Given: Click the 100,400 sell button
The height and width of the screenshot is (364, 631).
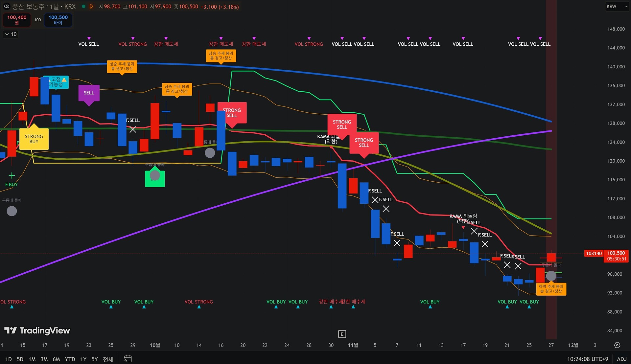Looking at the screenshot, I should point(17,20).
